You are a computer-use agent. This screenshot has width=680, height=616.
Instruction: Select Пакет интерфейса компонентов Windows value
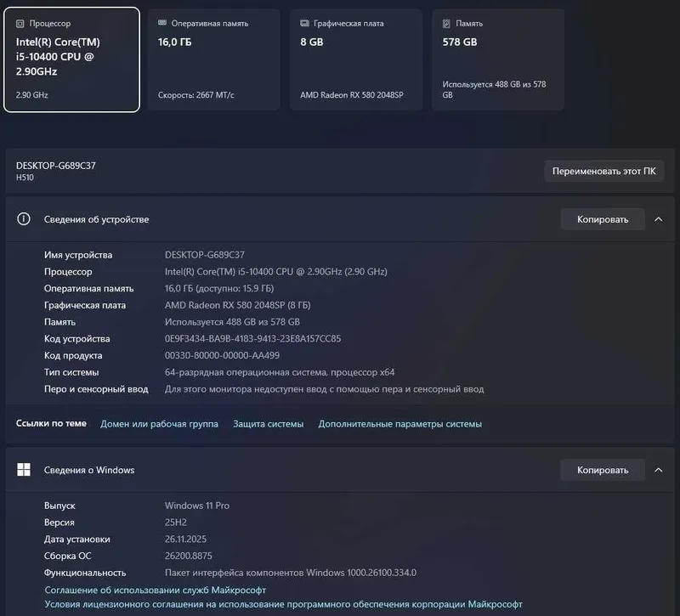coord(291,573)
